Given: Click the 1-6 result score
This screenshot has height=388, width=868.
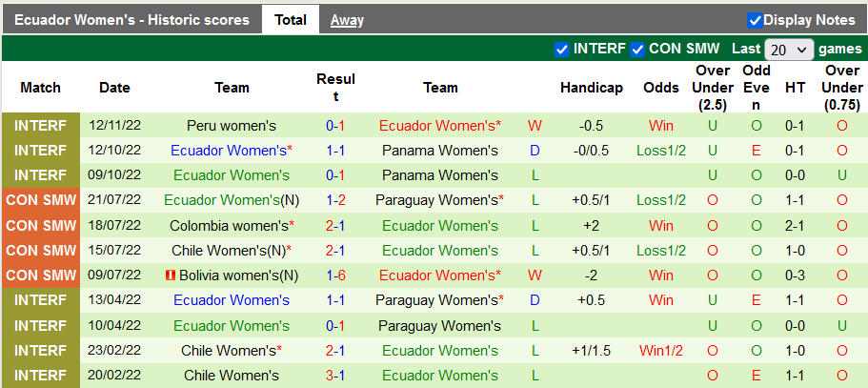Looking at the screenshot, I should pos(335,276).
